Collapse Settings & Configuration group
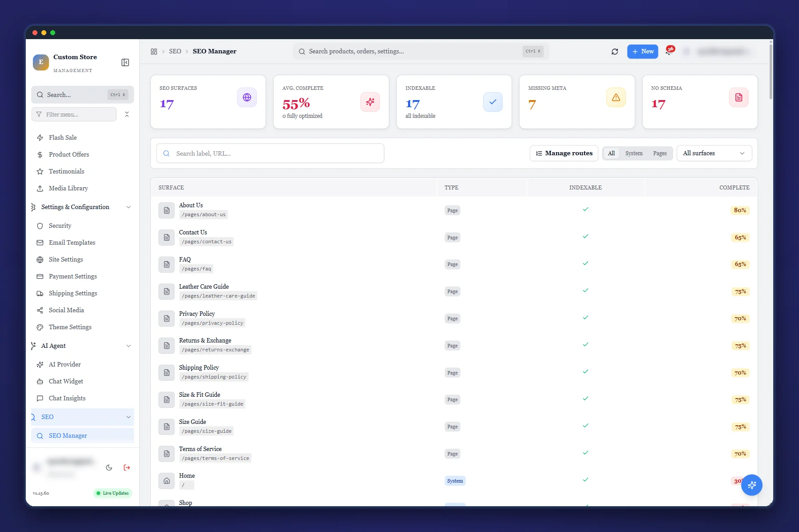Viewport: 799px width, 532px height. pos(82,207)
